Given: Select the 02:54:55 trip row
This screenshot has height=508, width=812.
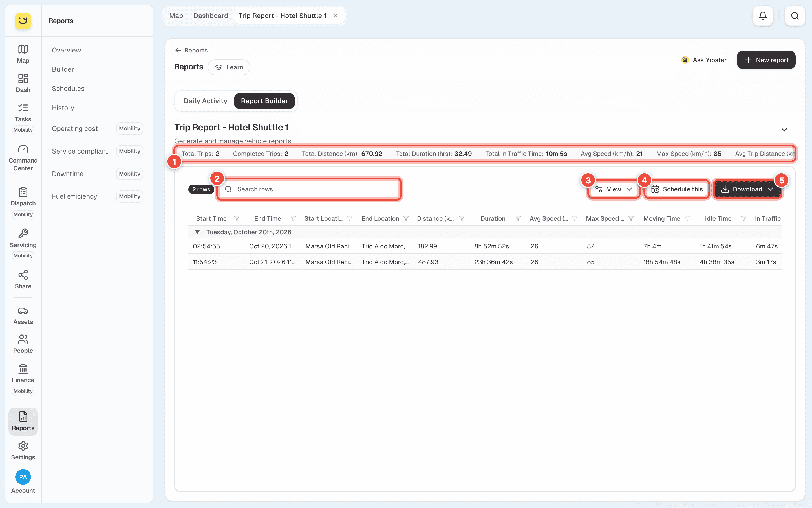Looking at the screenshot, I should (x=484, y=246).
